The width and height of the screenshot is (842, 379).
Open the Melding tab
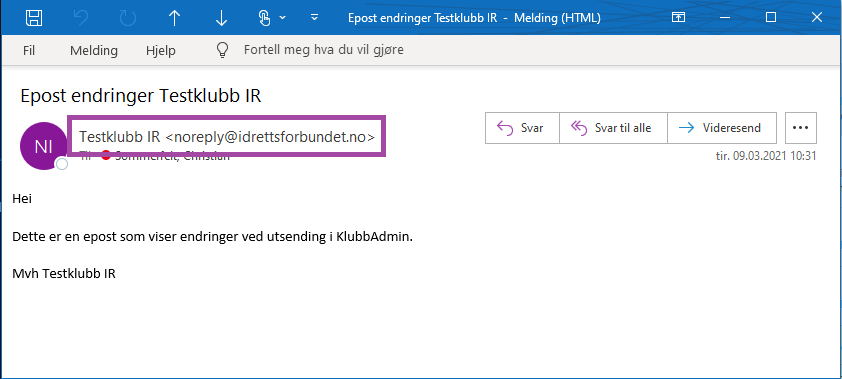point(94,50)
